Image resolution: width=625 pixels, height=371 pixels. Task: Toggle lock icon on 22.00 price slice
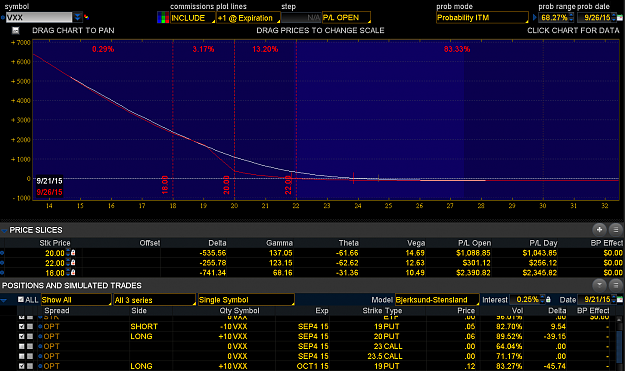(x=73, y=263)
